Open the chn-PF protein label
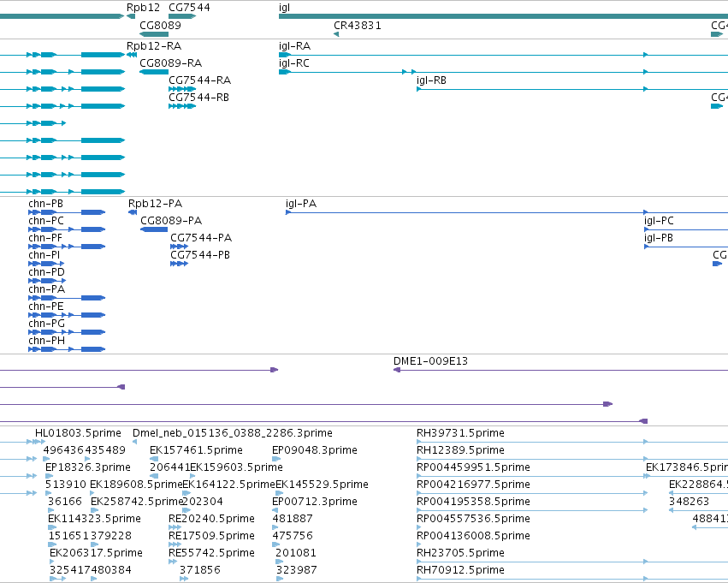The image size is (728, 583). point(45,238)
